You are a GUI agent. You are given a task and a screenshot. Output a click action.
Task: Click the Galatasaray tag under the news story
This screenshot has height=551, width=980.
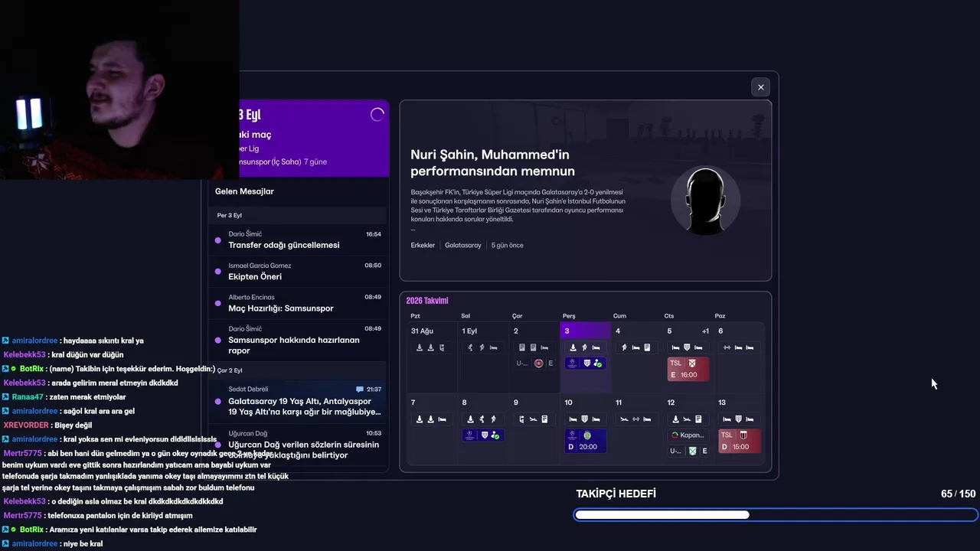pyautogui.click(x=463, y=246)
